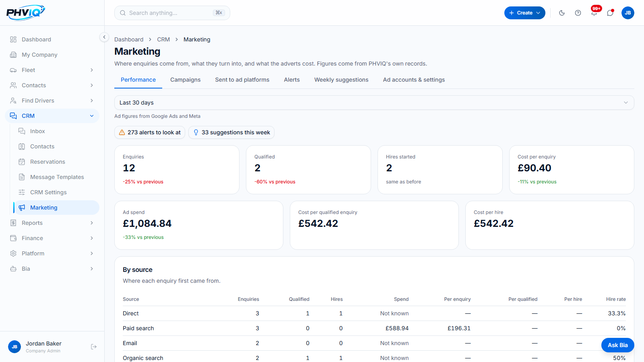
Task: Click the 273 alerts to look at button
Action: pyautogui.click(x=150, y=132)
